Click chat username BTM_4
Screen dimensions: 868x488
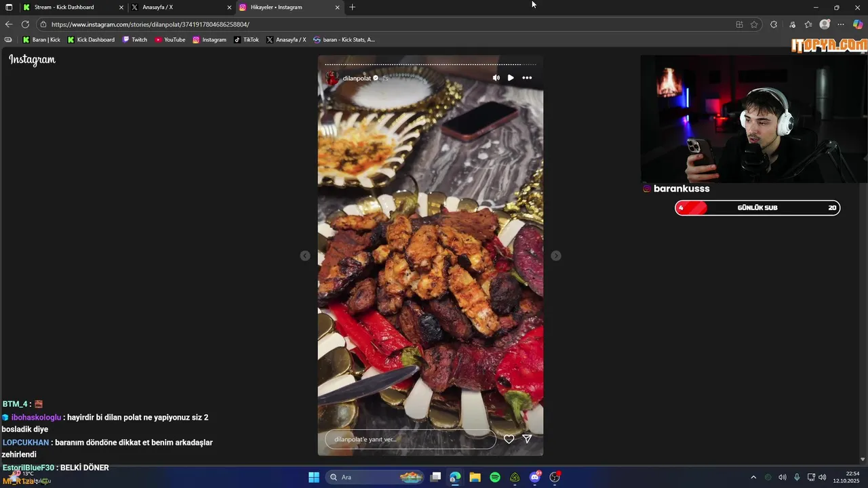[15, 404]
